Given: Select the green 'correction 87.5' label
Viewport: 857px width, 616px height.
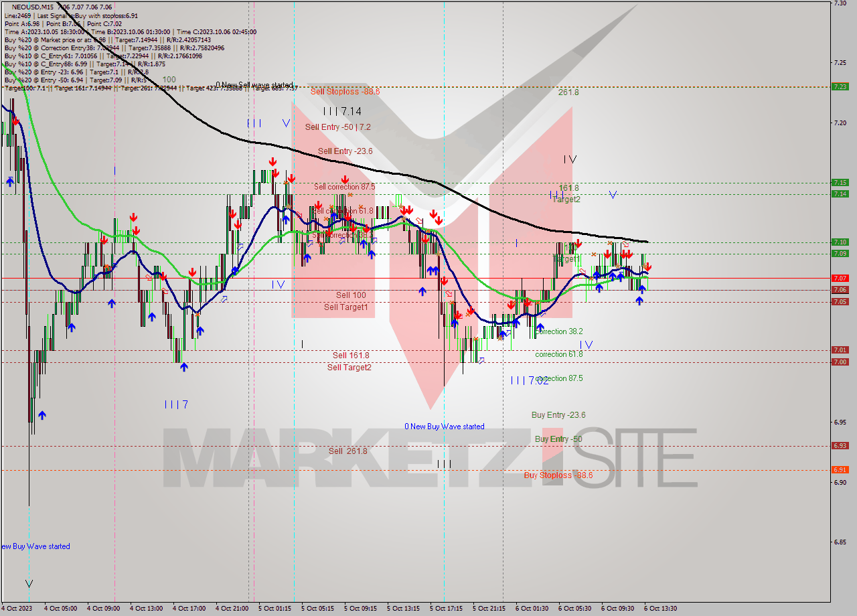Looking at the screenshot, I should pyautogui.click(x=559, y=378).
